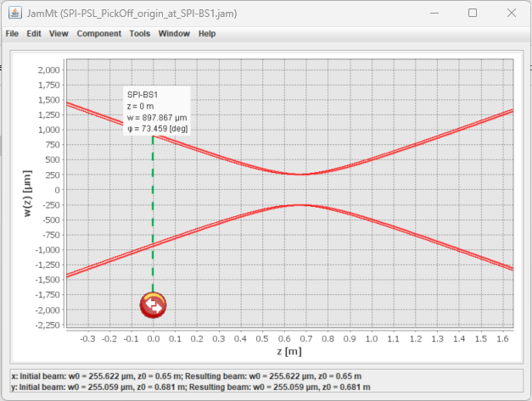The height and width of the screenshot is (401, 532).
Task: Open the View menu
Action: pos(59,34)
